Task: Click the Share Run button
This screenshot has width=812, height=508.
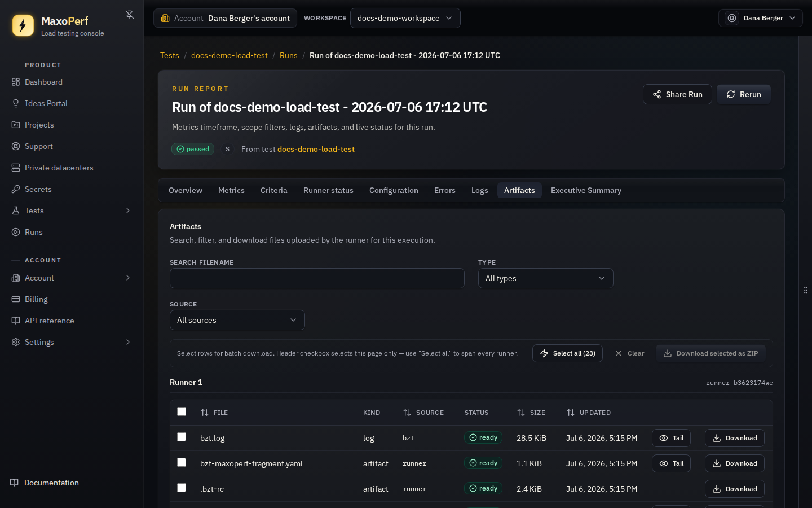Action: coord(677,94)
